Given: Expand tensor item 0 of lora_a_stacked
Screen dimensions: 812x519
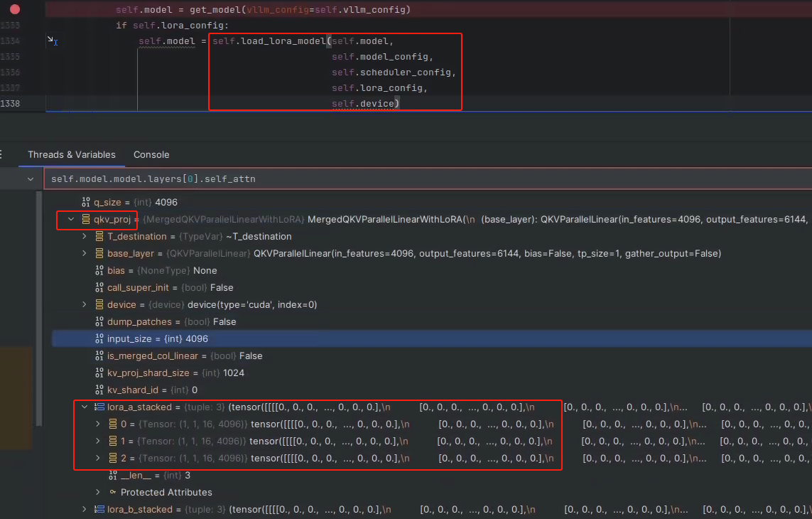Looking at the screenshot, I should coord(98,424).
